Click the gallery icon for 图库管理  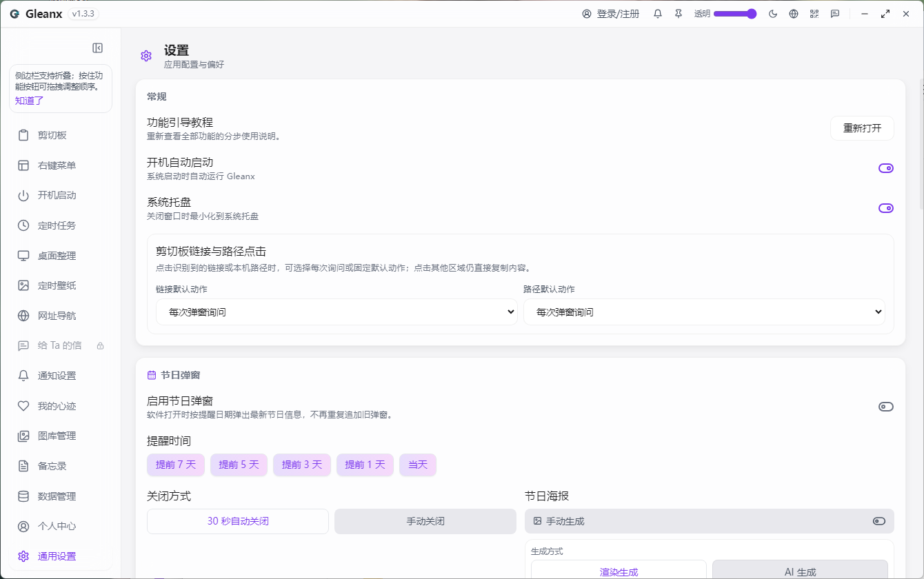(x=23, y=436)
